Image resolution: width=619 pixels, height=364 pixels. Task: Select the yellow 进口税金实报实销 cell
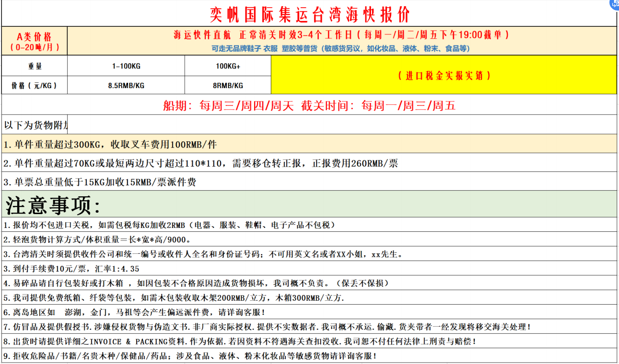point(444,75)
